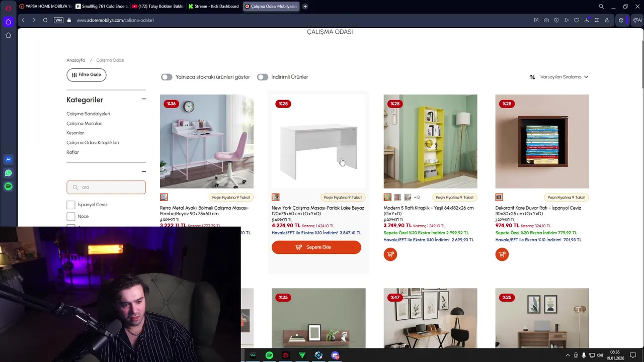This screenshot has height=362, width=644.
Task: Go to Anasayfa breadcrumb link
Action: [76, 60]
